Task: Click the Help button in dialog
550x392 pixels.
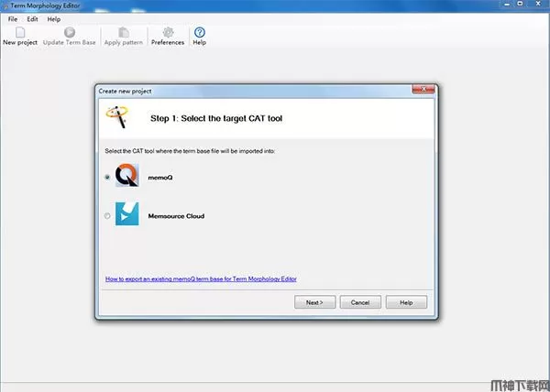Action: 406,302
